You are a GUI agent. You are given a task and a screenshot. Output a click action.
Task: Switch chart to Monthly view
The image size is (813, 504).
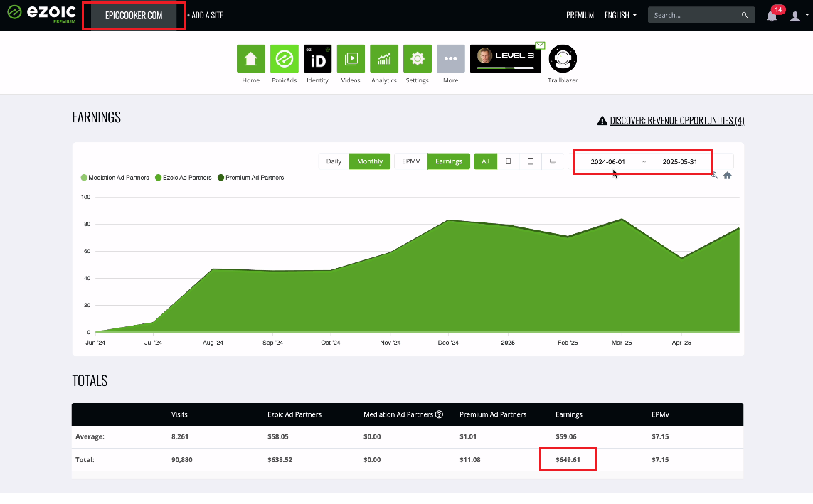pos(370,161)
